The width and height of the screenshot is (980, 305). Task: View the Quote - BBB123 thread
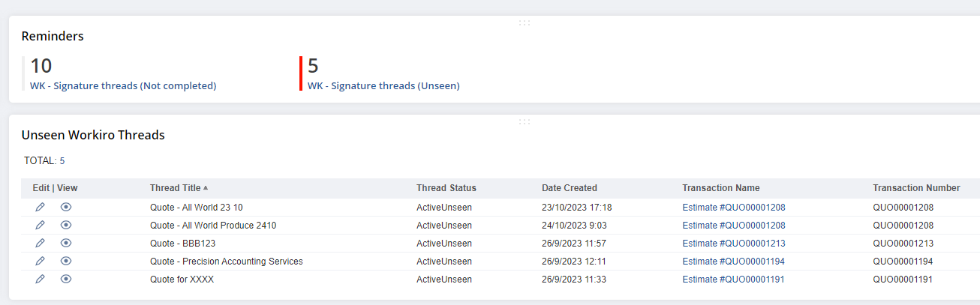pos(66,244)
